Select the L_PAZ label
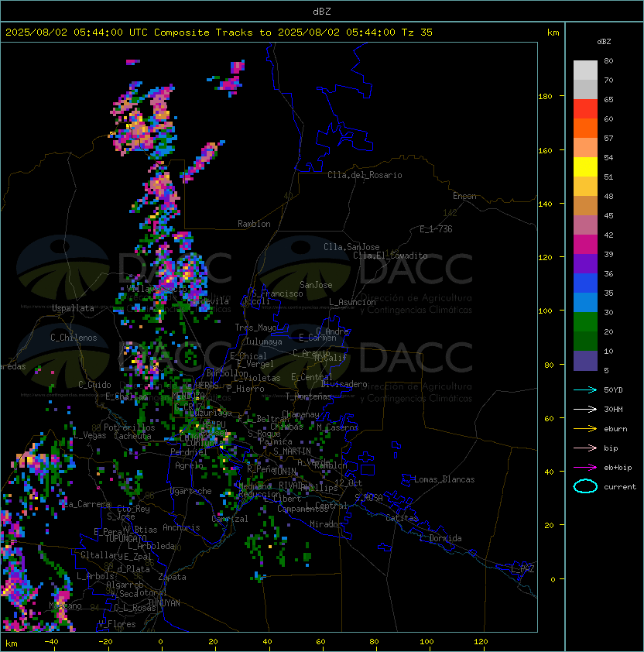 pyautogui.click(x=522, y=569)
